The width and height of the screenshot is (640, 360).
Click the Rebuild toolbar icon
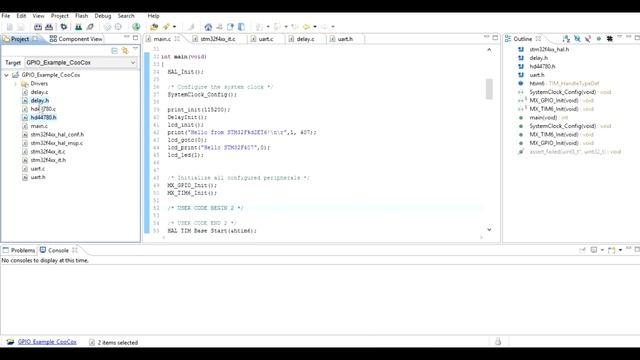click(x=49, y=27)
